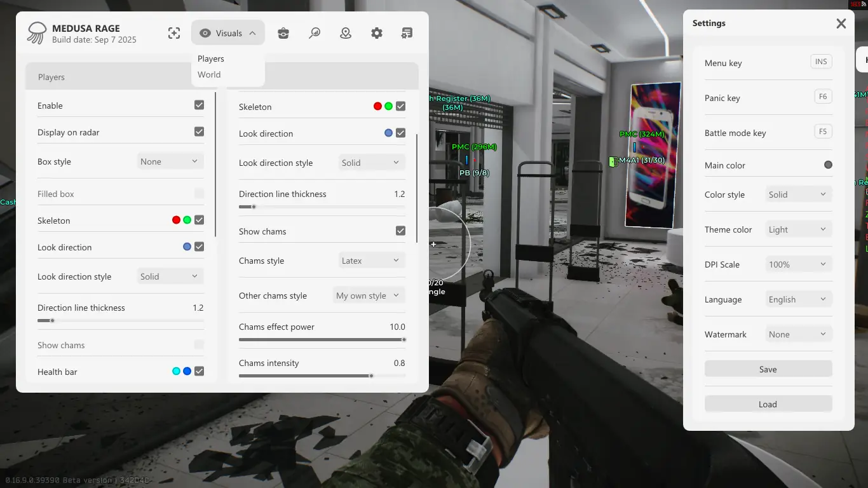
Task: Expand the Chams style Latex dropdown
Action: click(372, 261)
